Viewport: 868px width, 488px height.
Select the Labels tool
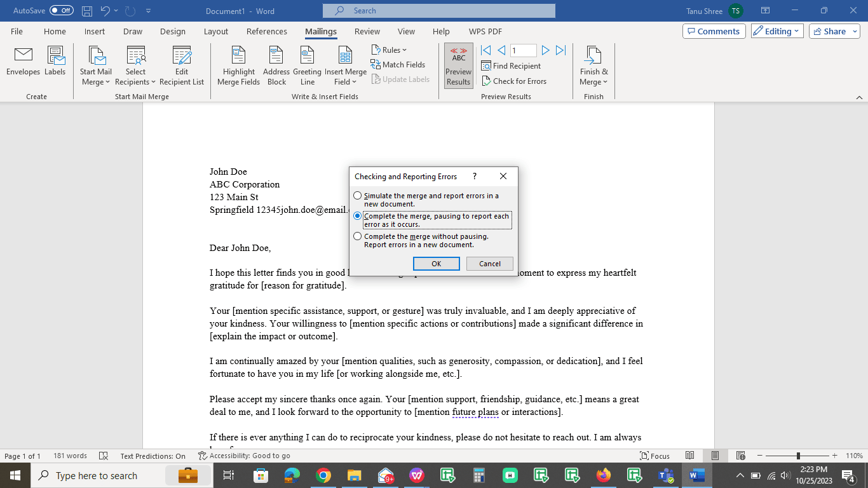click(x=55, y=64)
